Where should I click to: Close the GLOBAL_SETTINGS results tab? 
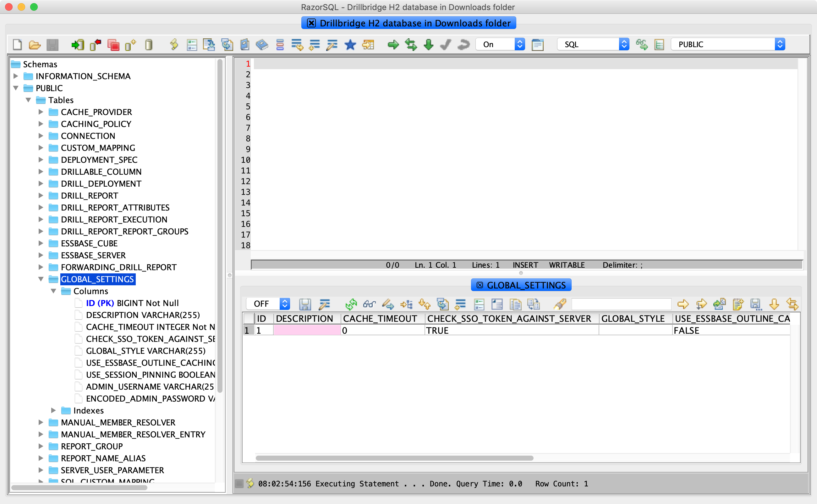(480, 285)
